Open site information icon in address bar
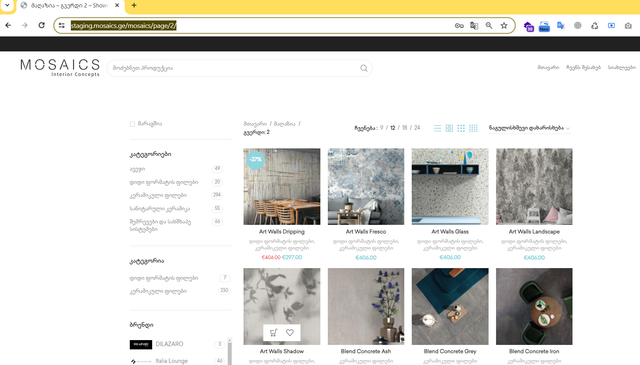This screenshot has width=640, height=365. point(62,25)
